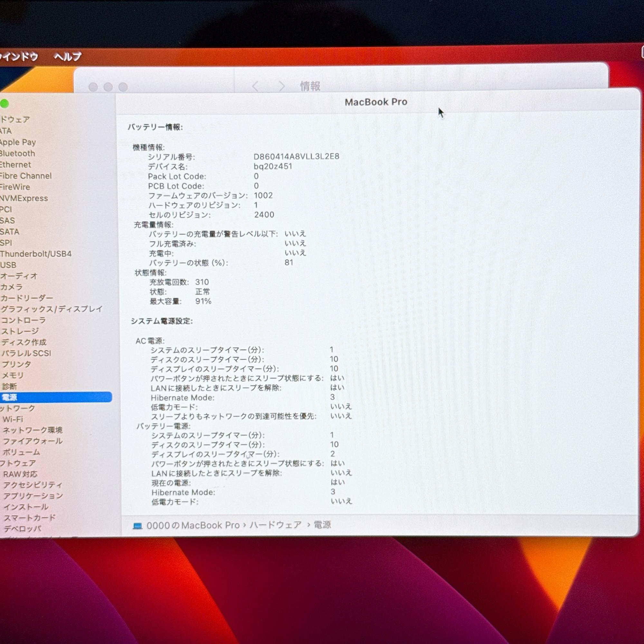Click the battery serial number value
644x644 pixels.
click(296, 156)
